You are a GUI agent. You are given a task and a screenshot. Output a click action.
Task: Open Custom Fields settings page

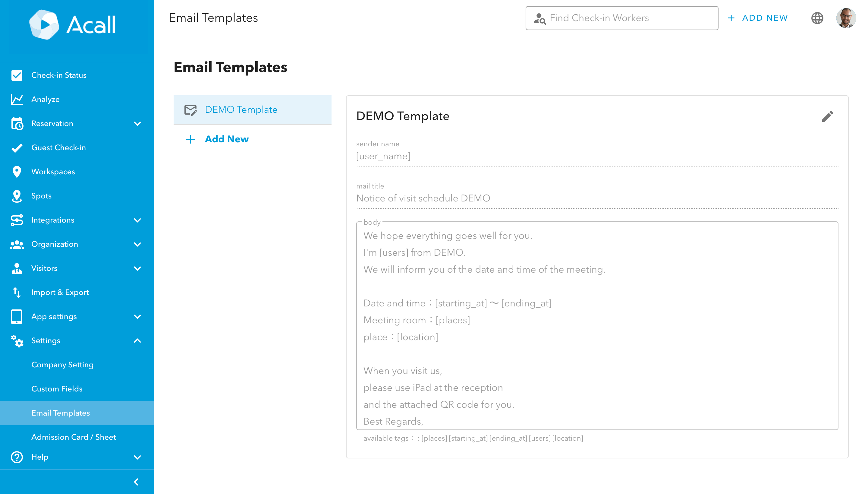tap(57, 389)
